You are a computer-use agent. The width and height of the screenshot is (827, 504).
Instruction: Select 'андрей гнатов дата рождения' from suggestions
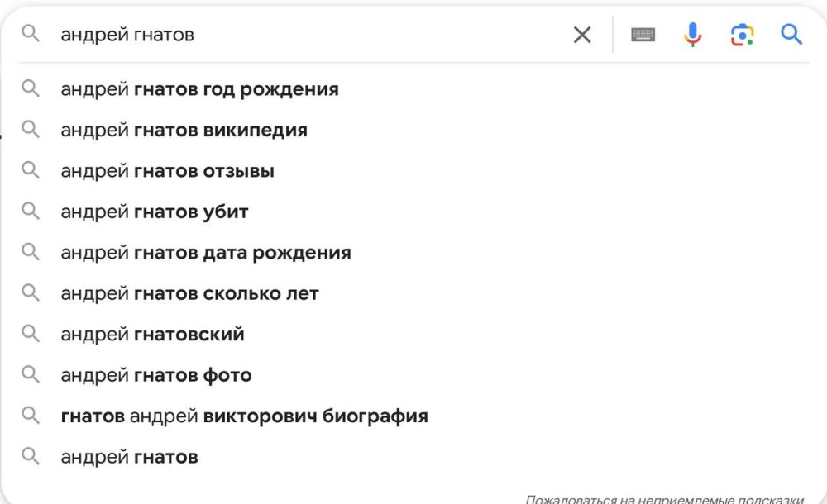coord(205,252)
